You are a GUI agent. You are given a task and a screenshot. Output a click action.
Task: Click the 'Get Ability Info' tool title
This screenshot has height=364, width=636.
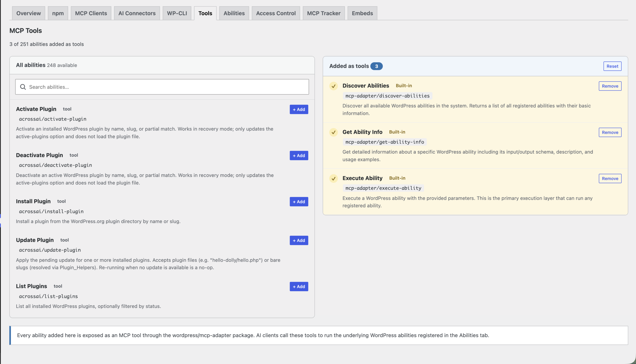362,132
